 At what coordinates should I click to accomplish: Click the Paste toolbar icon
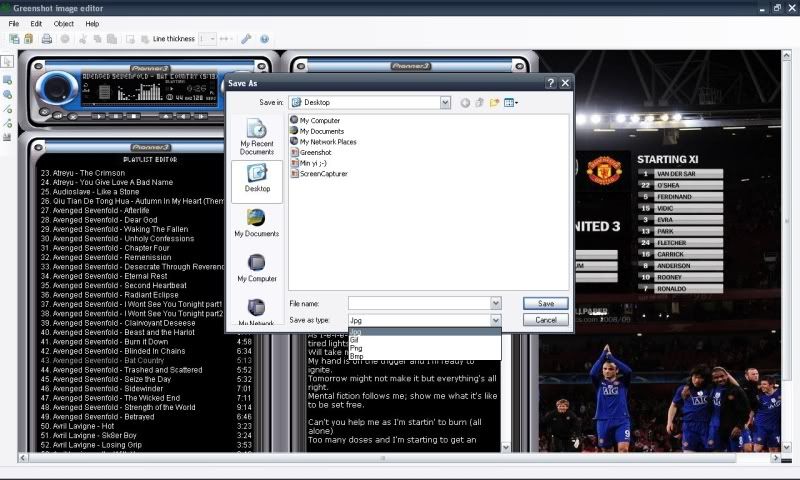tap(112, 39)
